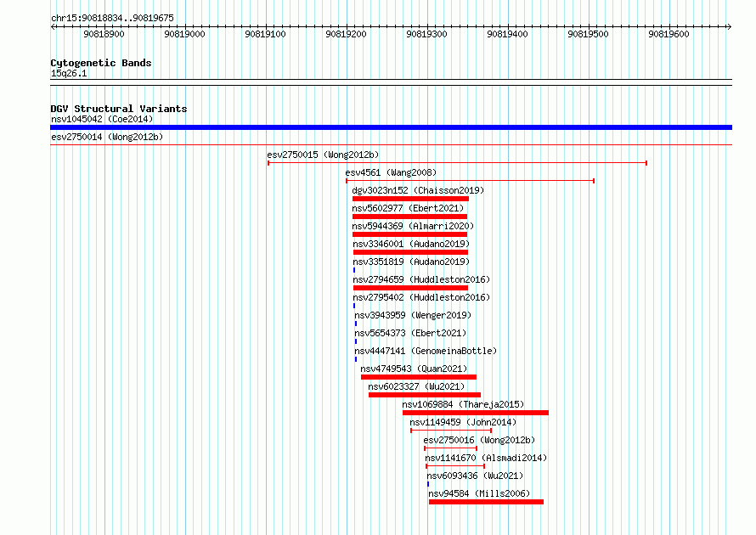
Task: Click the 90819600 ruler position
Action: coord(669,34)
